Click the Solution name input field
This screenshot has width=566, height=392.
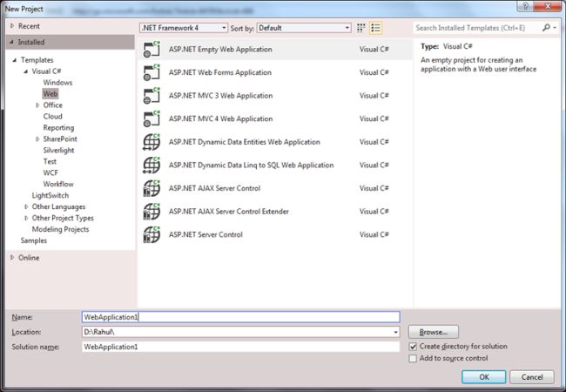pyautogui.click(x=240, y=347)
